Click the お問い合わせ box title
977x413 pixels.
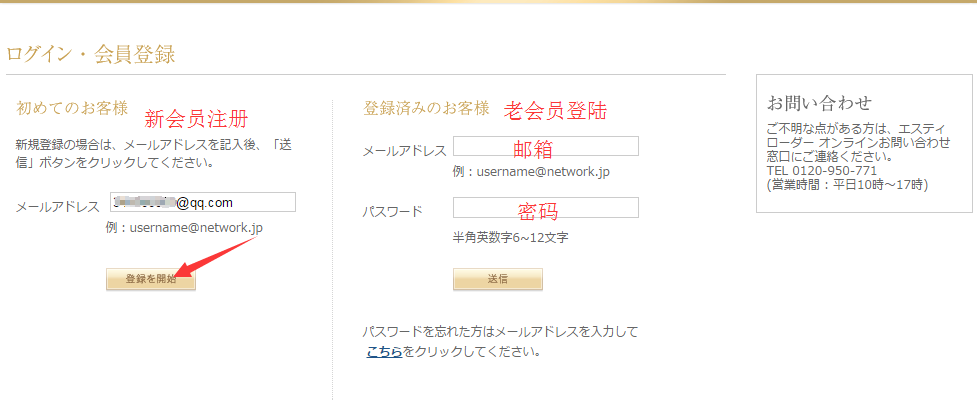pyautogui.click(x=819, y=102)
